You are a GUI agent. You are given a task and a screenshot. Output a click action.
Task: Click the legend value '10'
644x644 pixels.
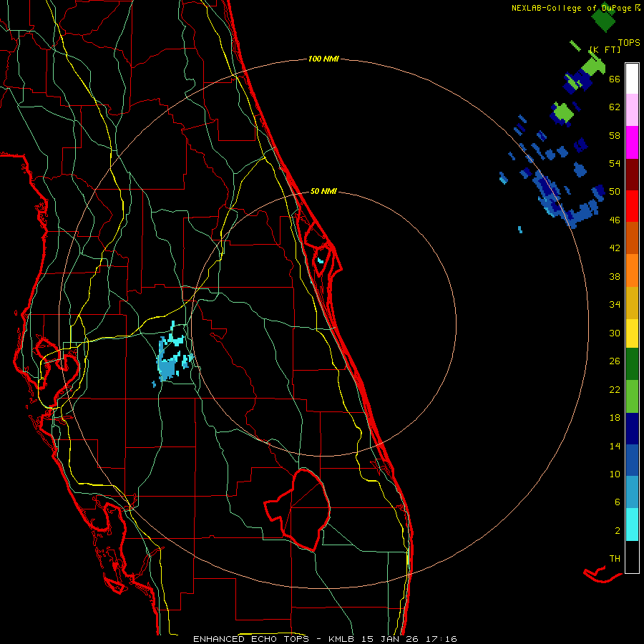pos(615,474)
